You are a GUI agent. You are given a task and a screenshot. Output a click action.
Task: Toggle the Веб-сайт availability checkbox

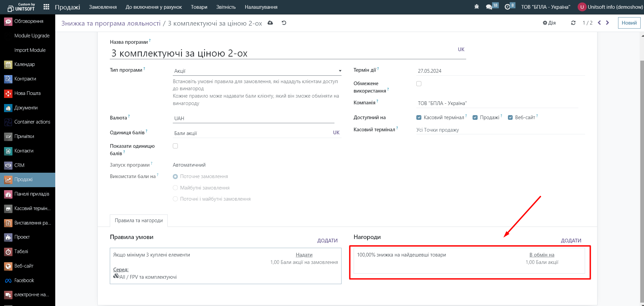click(510, 117)
